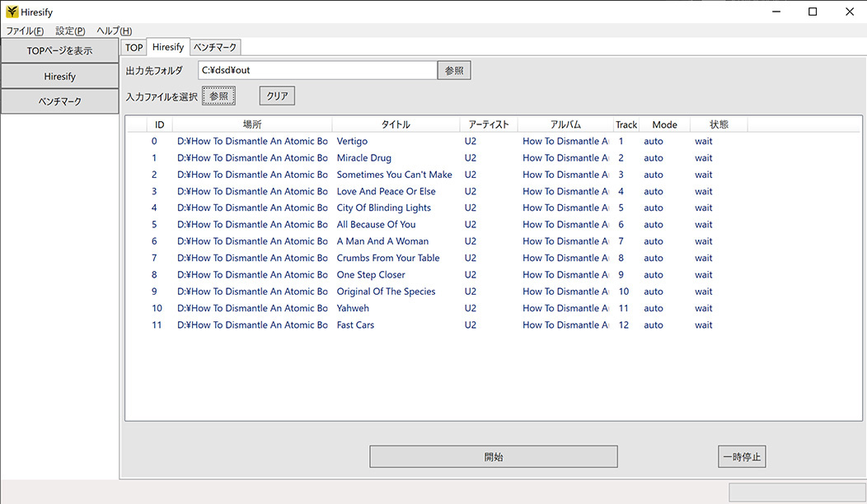Select the City Of Blinding Lights row

point(383,208)
